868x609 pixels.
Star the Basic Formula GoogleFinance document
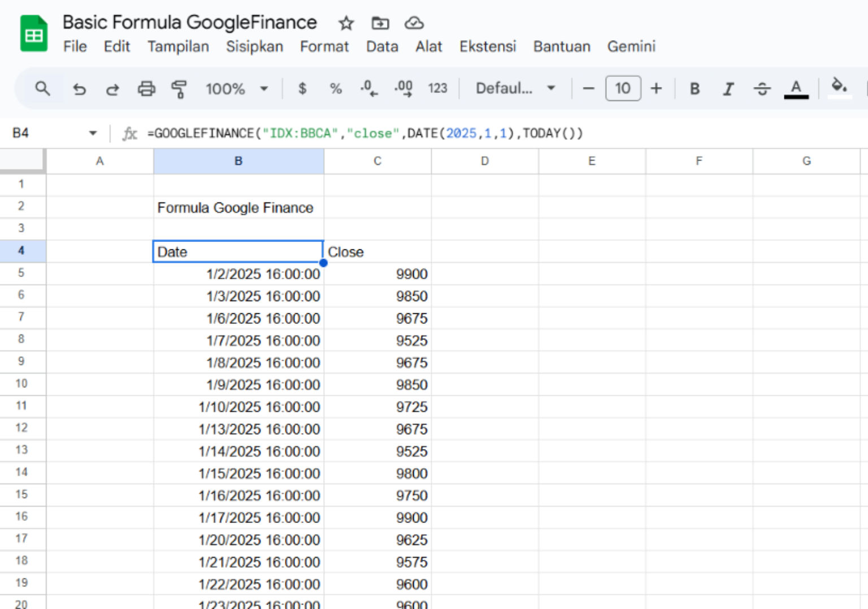pos(346,23)
